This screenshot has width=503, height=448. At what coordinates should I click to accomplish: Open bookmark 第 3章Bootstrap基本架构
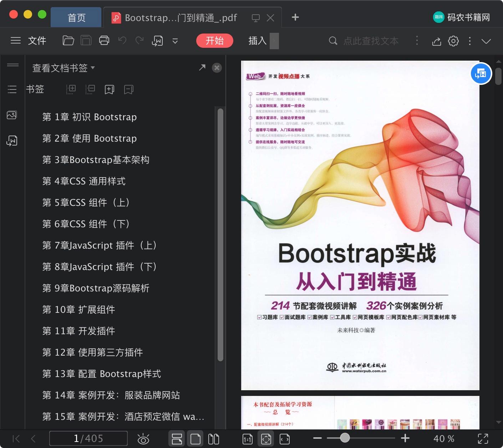(x=96, y=160)
